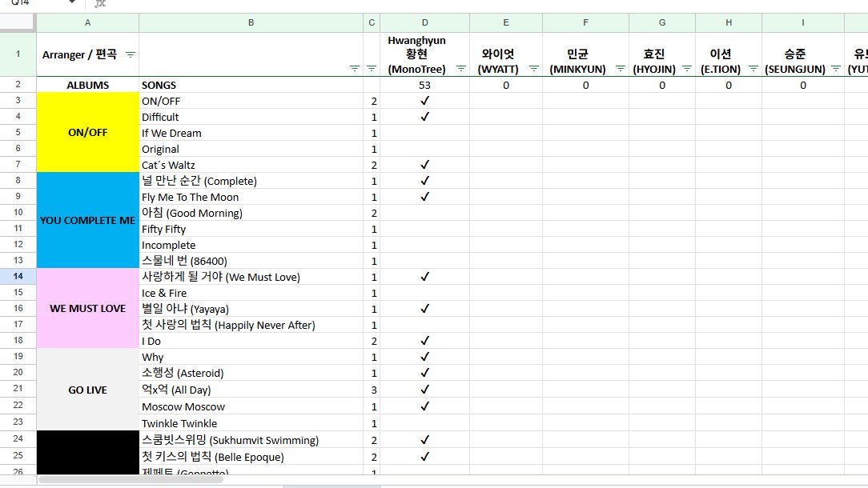Screen dimensions: 868x488
Task: Select the Sukhumvit Swimming song cell
Action: click(251, 440)
